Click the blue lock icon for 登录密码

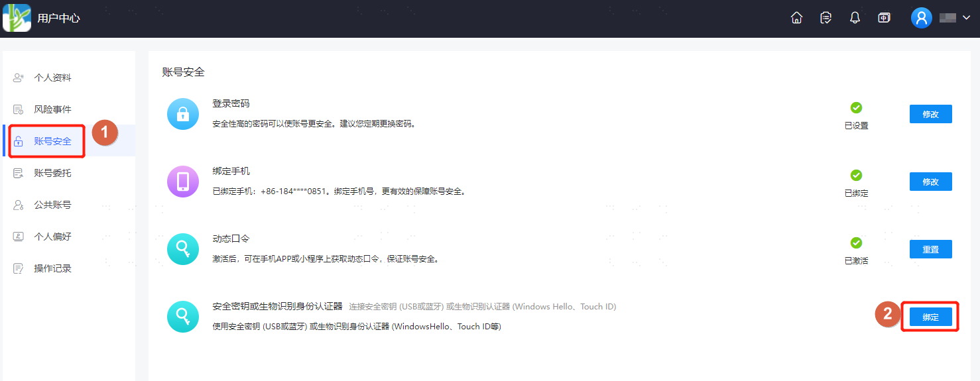pyautogui.click(x=183, y=114)
